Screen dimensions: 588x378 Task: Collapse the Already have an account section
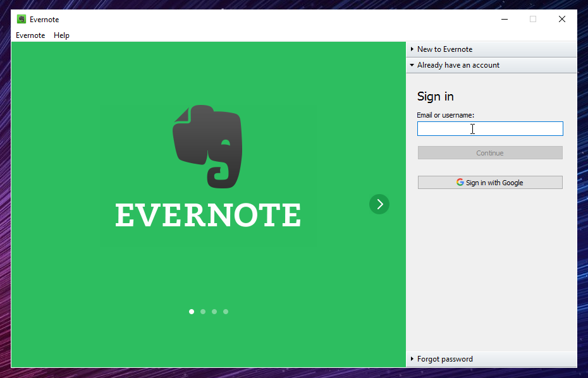point(491,65)
